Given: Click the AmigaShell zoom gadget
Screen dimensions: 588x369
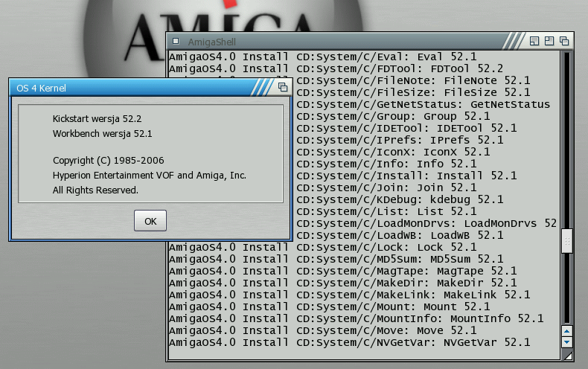Looking at the screenshot, I should click(549, 41).
